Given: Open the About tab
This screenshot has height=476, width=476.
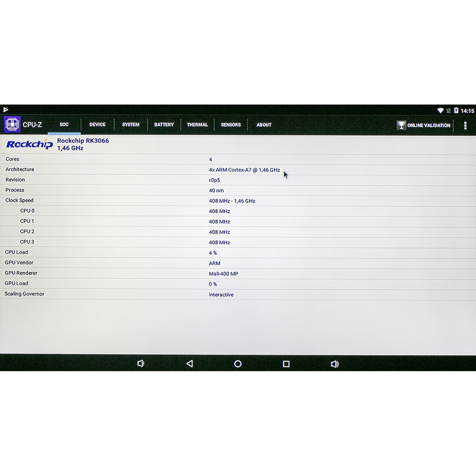Looking at the screenshot, I should click(x=264, y=125).
